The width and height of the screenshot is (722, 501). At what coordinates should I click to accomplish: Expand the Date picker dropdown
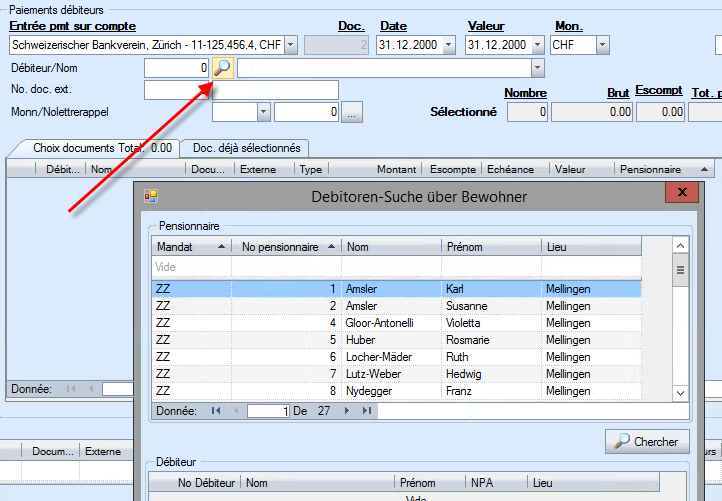pos(448,45)
